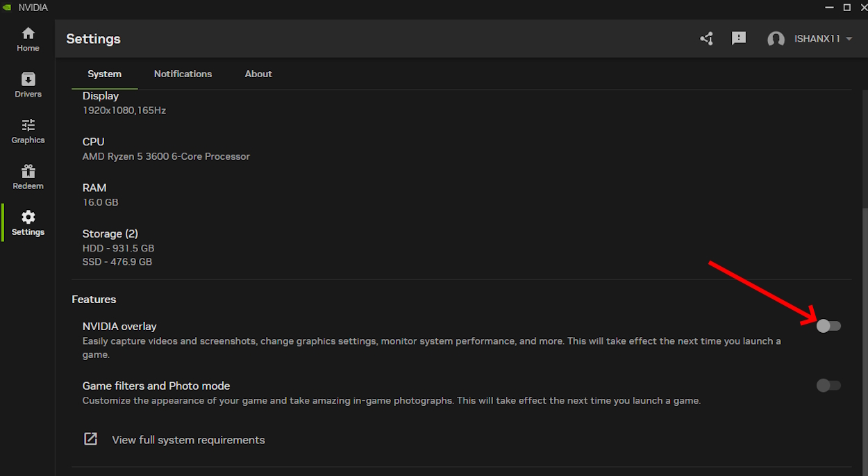Open the Home page in sidebar
Screen dimensions: 868x476
(x=28, y=39)
